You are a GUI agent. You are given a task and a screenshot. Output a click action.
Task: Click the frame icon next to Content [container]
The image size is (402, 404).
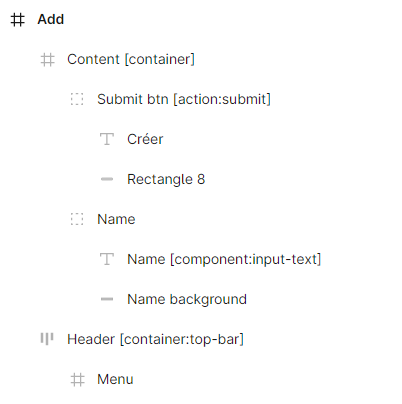point(47,60)
